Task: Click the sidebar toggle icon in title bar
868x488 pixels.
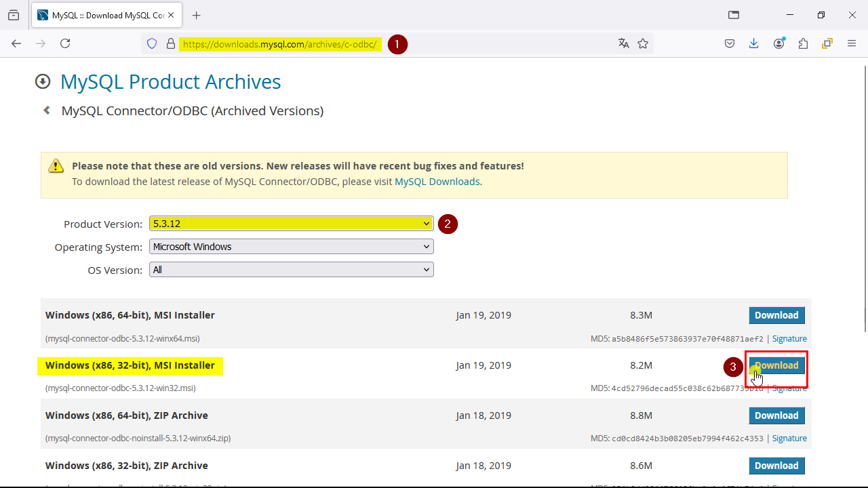Action: tap(734, 15)
